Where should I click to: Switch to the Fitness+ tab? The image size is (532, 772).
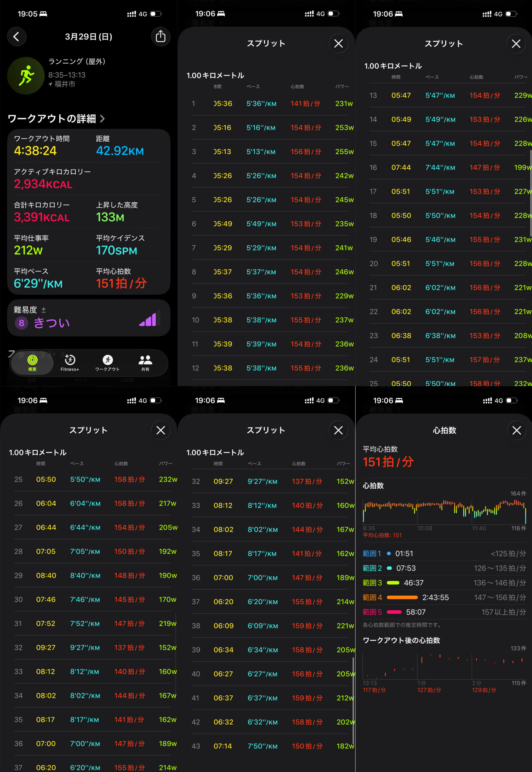click(70, 363)
